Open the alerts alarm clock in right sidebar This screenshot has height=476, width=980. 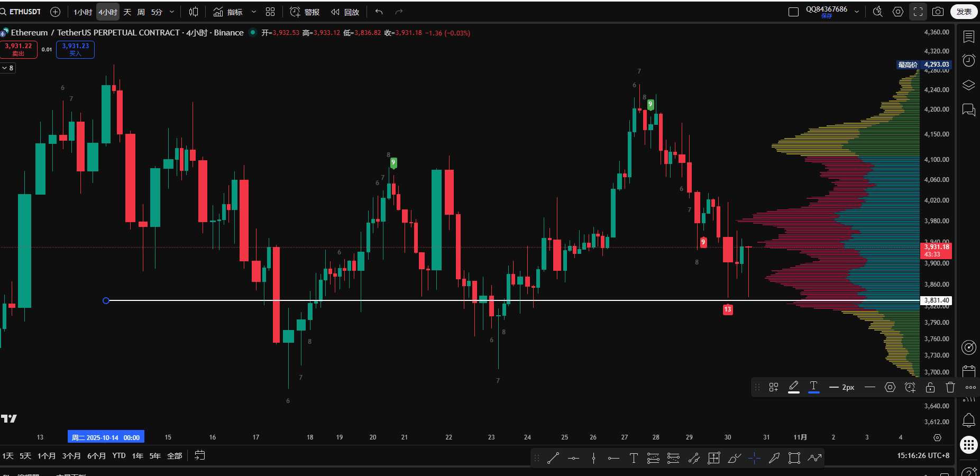[x=968, y=60]
